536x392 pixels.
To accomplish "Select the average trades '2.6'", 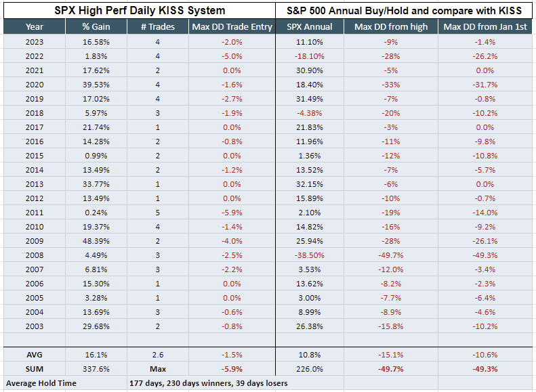I will (158, 355).
